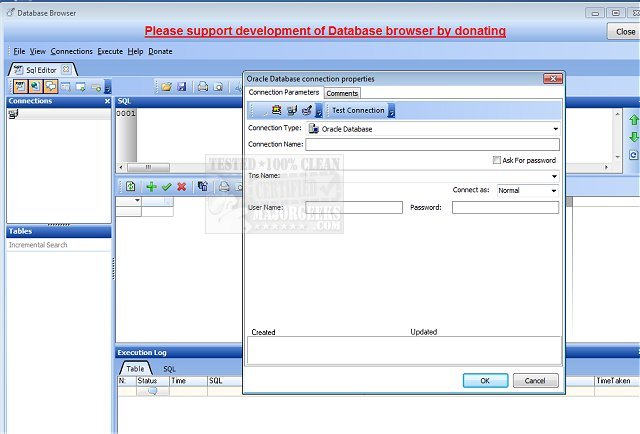Click the window icon with green down arrow
The height and width of the screenshot is (434, 640).
(80, 87)
